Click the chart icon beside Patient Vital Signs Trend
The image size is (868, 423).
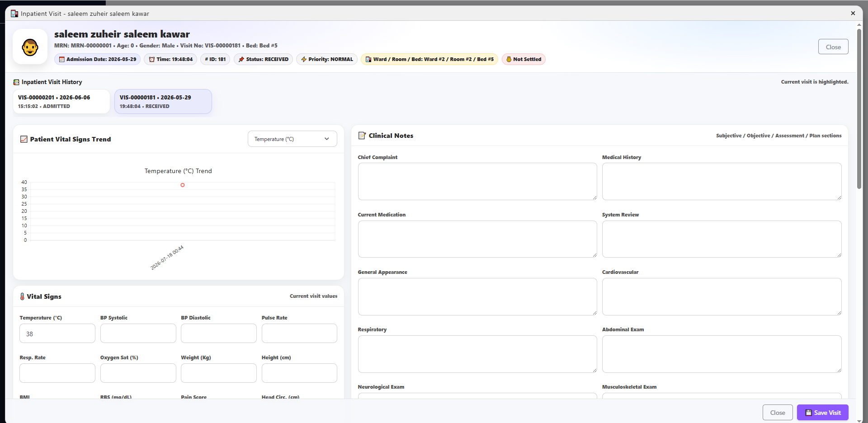point(24,139)
